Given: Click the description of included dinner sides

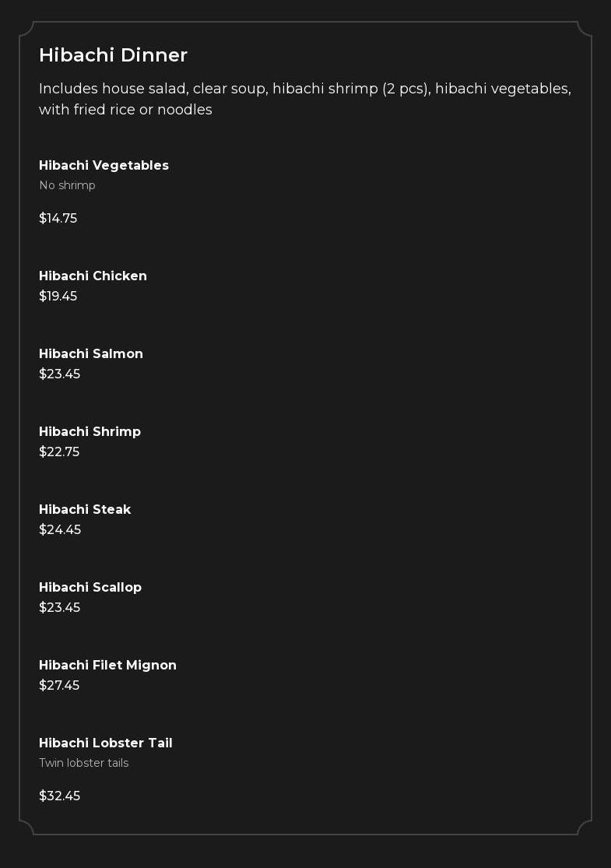Looking at the screenshot, I should 304,99.
